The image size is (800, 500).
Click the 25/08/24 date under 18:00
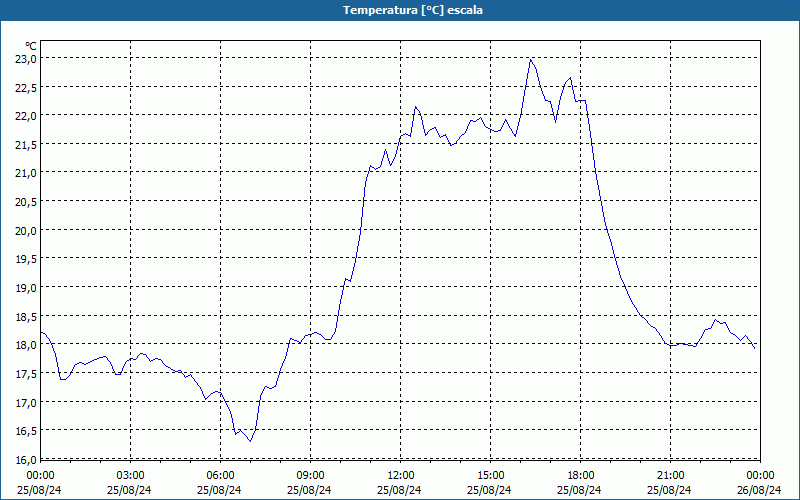click(579, 490)
